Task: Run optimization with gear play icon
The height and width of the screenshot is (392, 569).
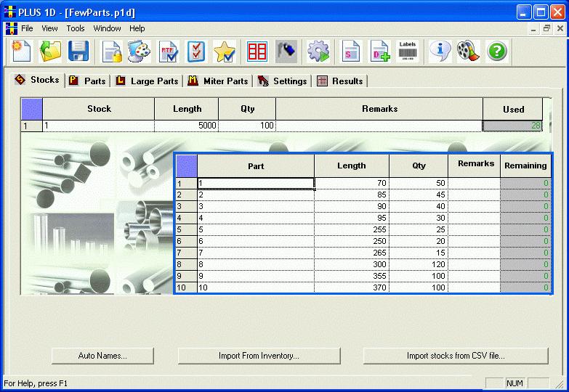Action: tap(318, 51)
